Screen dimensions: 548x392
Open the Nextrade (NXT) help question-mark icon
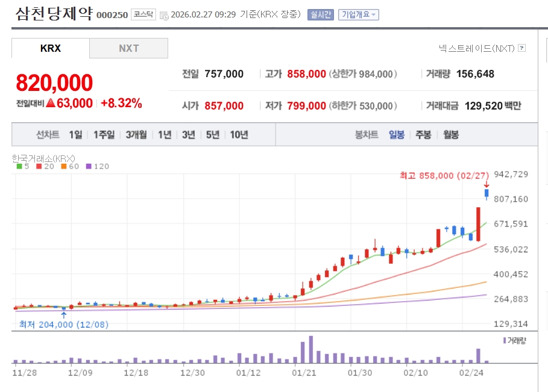click(x=521, y=48)
